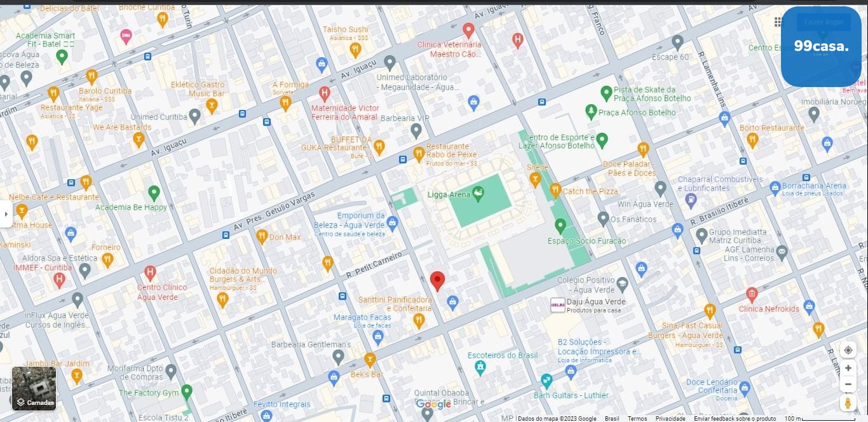Click Google apps grid icon
This screenshot has width=868, height=422.
pos(778,22)
